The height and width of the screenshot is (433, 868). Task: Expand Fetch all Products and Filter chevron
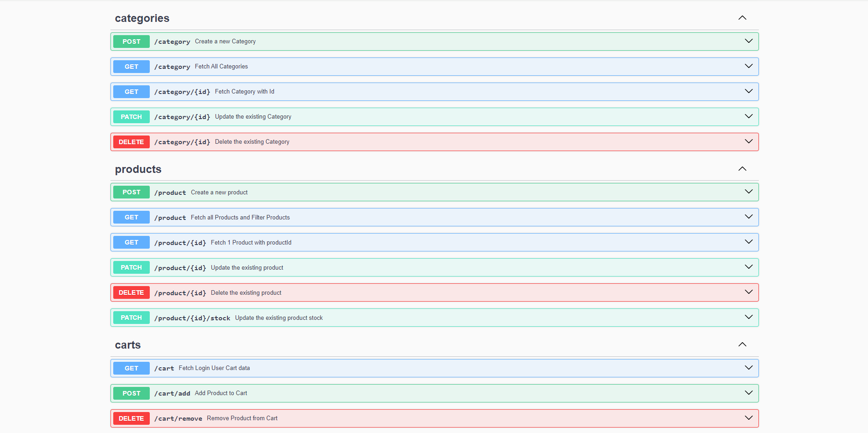click(749, 217)
